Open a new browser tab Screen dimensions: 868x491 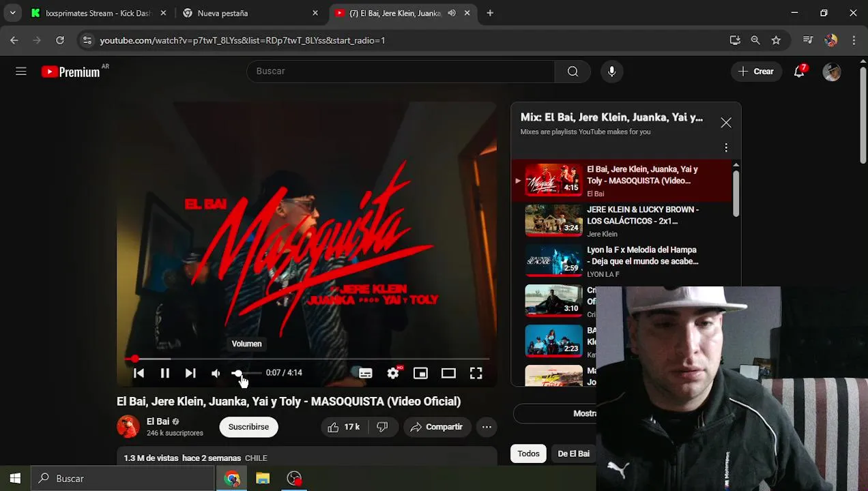[490, 13]
